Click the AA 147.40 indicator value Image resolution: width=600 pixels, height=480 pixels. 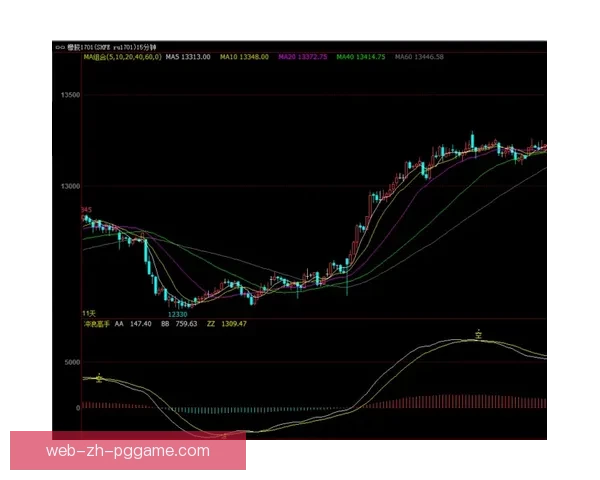[x=132, y=324]
